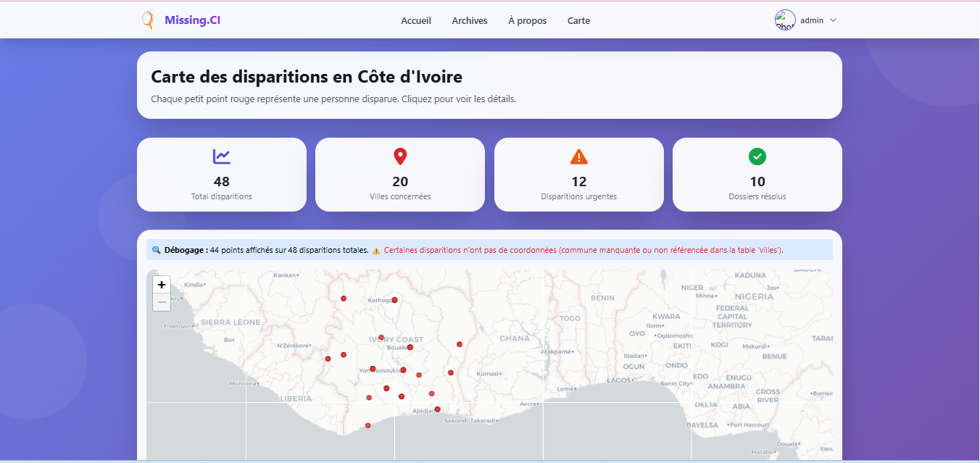
Task: Click the red marker near Bouaké
Action: click(410, 347)
